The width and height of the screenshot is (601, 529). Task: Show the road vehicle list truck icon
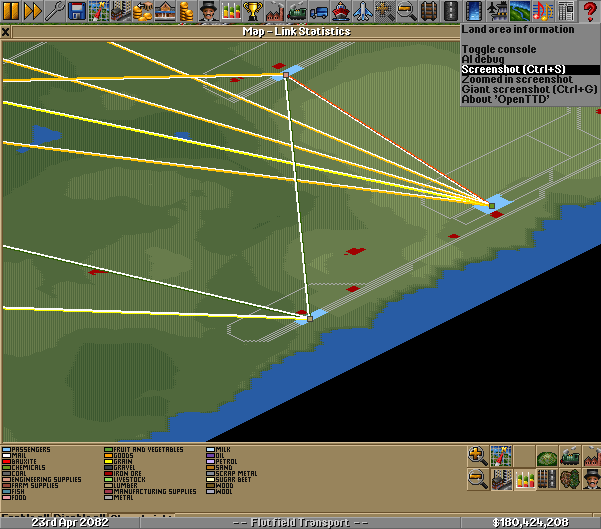point(319,11)
